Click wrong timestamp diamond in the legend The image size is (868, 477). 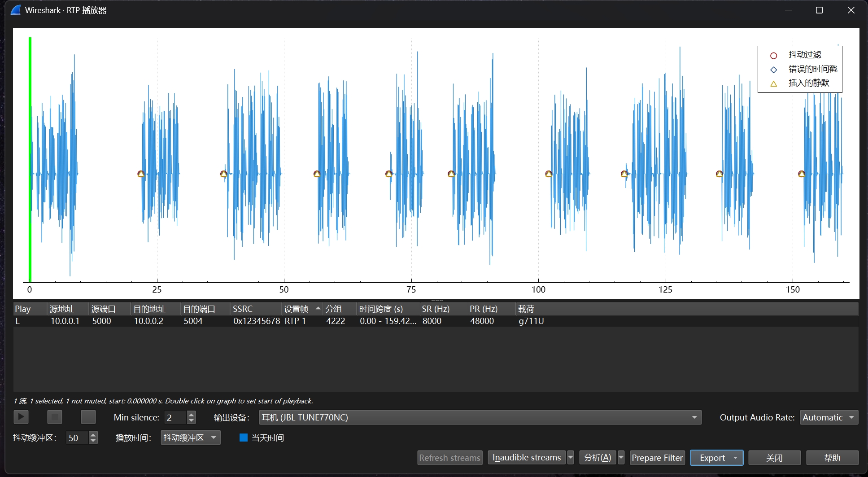tap(773, 70)
